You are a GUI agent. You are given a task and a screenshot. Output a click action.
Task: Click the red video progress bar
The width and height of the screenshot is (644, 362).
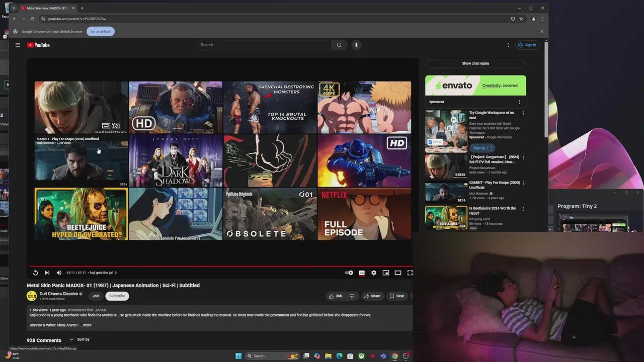click(x=220, y=266)
